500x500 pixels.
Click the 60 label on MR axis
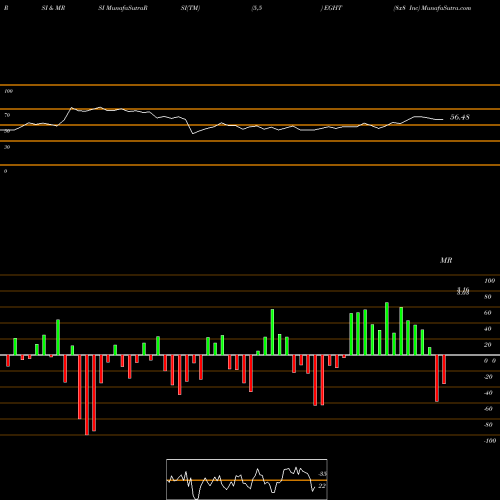pyautogui.click(x=488, y=313)
